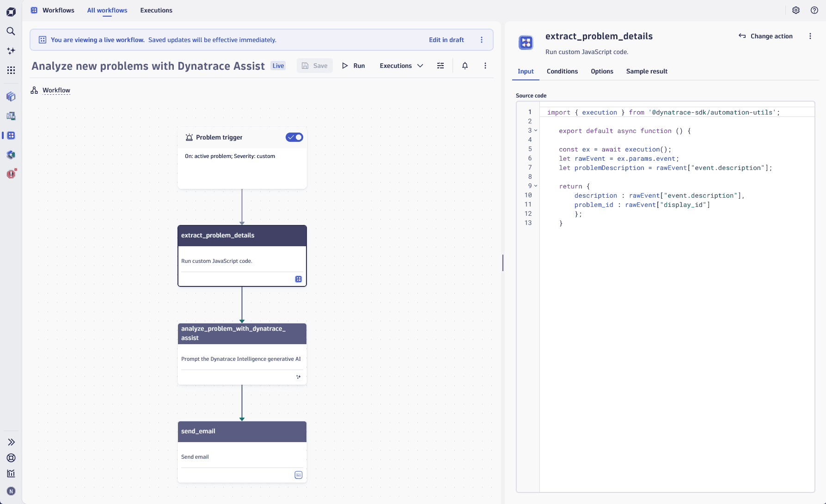Click the Change action button
The width and height of the screenshot is (826, 504).
tap(765, 36)
